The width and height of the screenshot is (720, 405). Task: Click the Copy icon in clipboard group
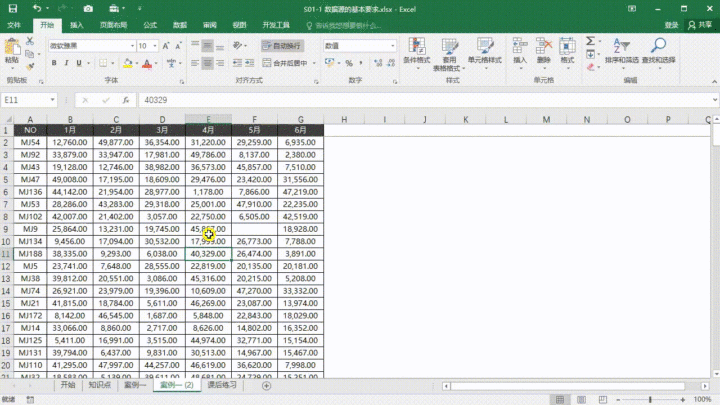pos(30,54)
